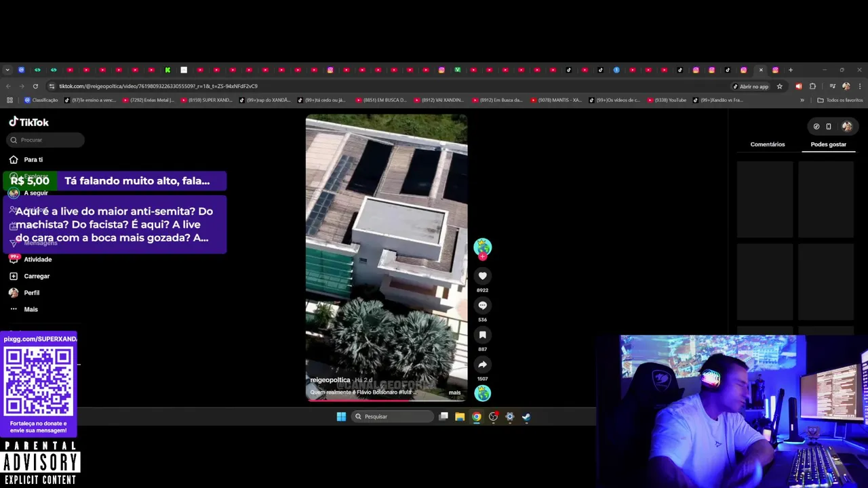Screen dimensions: 868x488
Task: Seek on the red video progress bar
Action: tap(387, 400)
